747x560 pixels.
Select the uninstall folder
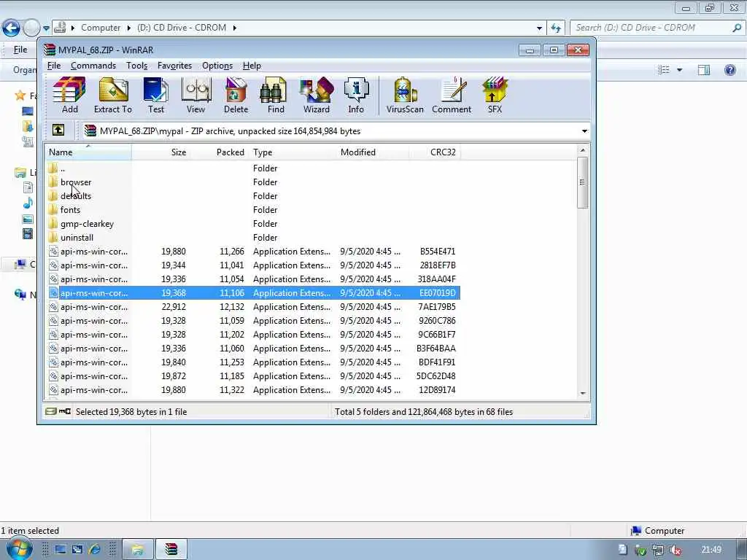point(77,237)
